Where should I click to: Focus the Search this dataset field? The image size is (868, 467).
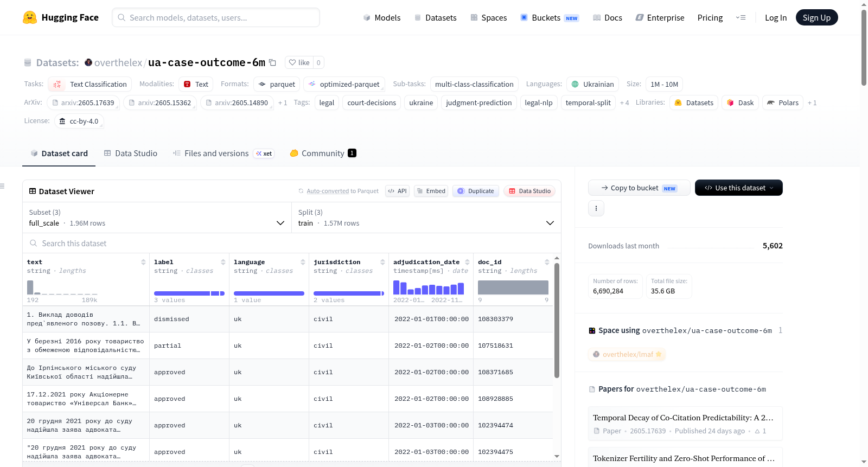(x=292, y=244)
